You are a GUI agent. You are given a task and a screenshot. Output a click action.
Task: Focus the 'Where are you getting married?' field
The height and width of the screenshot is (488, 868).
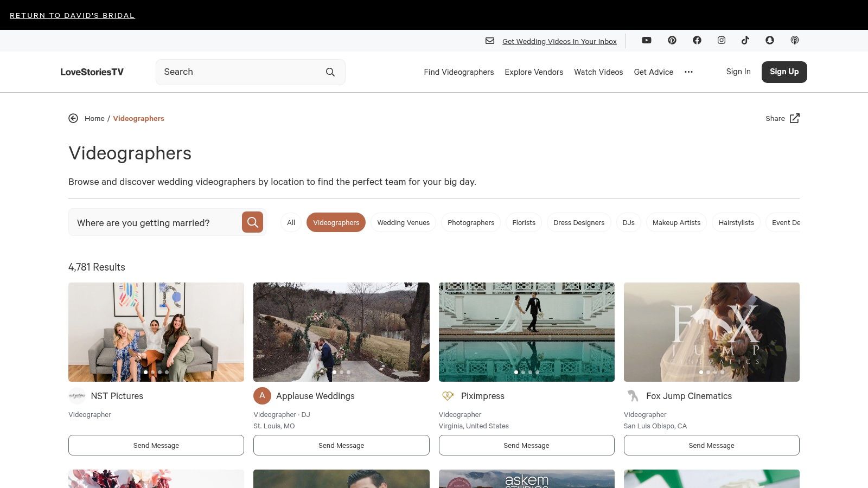155,223
